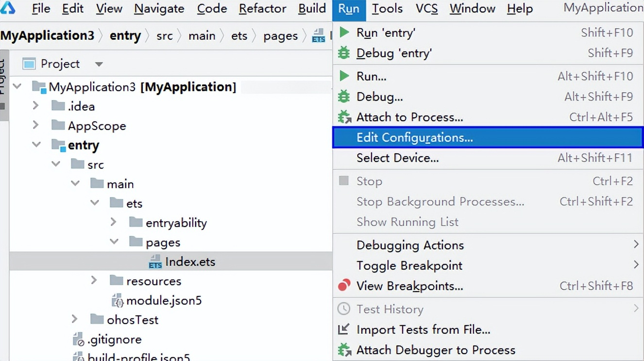644x361 pixels.
Task: Click the AppScope folder icon
Action: pyautogui.click(x=58, y=125)
